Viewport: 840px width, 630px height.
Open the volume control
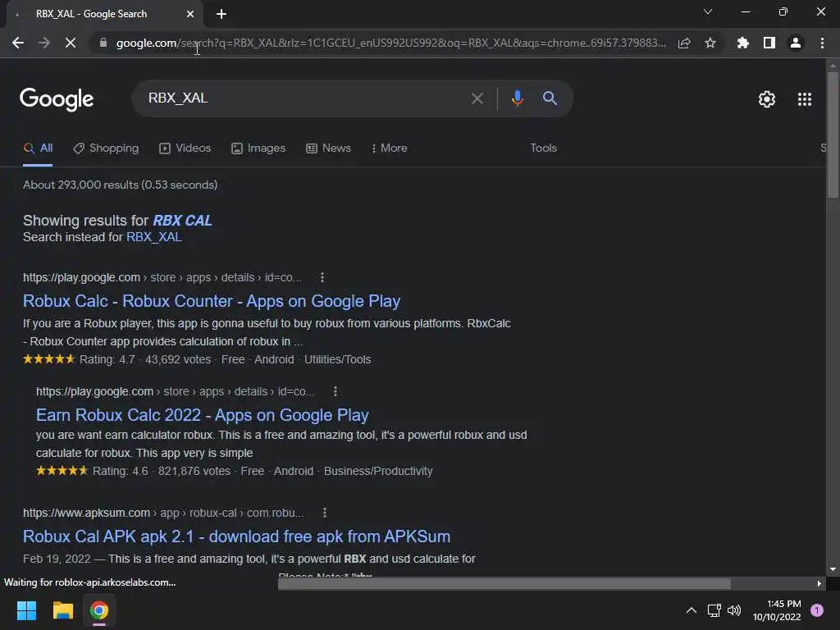click(x=734, y=610)
